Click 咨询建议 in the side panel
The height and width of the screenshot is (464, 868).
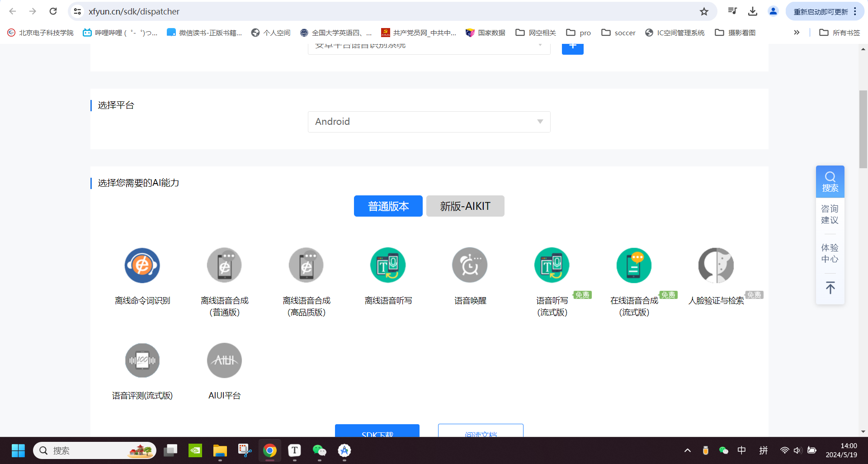830,214
